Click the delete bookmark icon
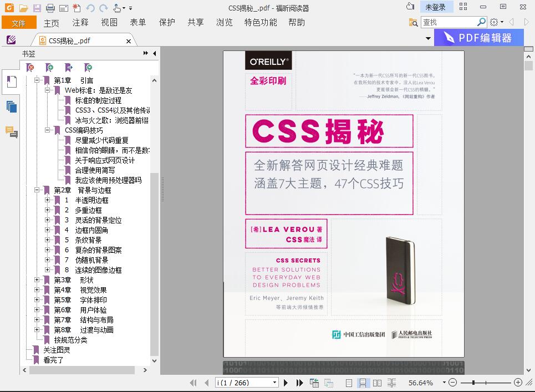Image resolution: width=535 pixels, height=392 pixels. click(30, 68)
